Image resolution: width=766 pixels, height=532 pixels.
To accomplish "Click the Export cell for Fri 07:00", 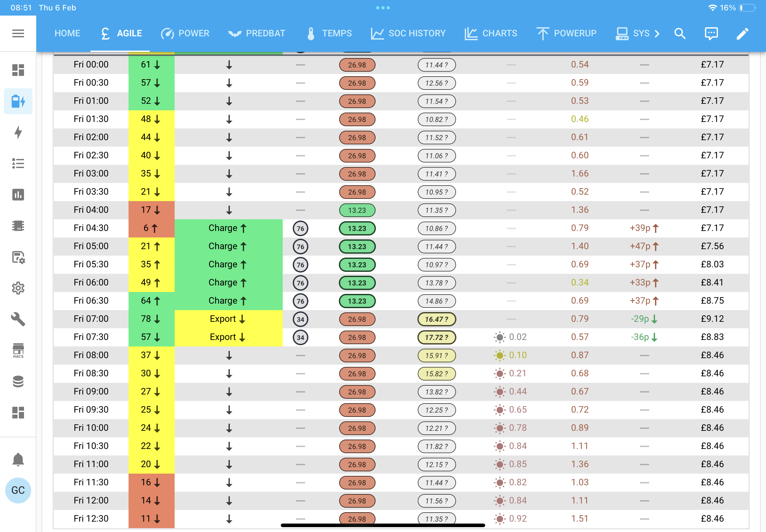I will (229, 319).
